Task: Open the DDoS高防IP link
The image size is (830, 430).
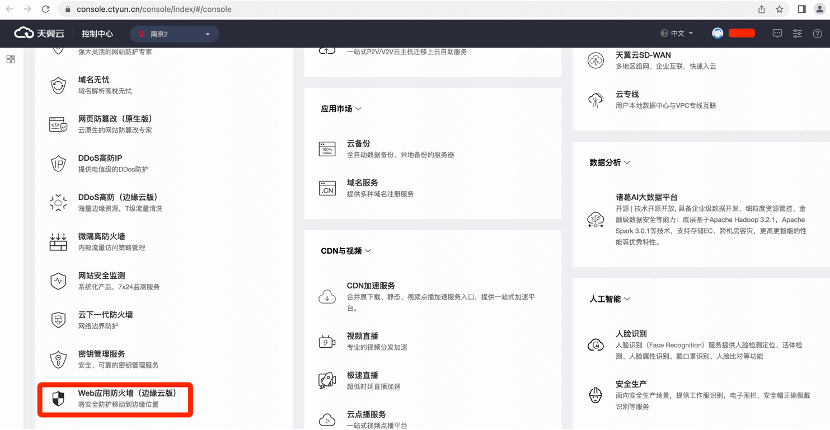Action: click(x=101, y=158)
